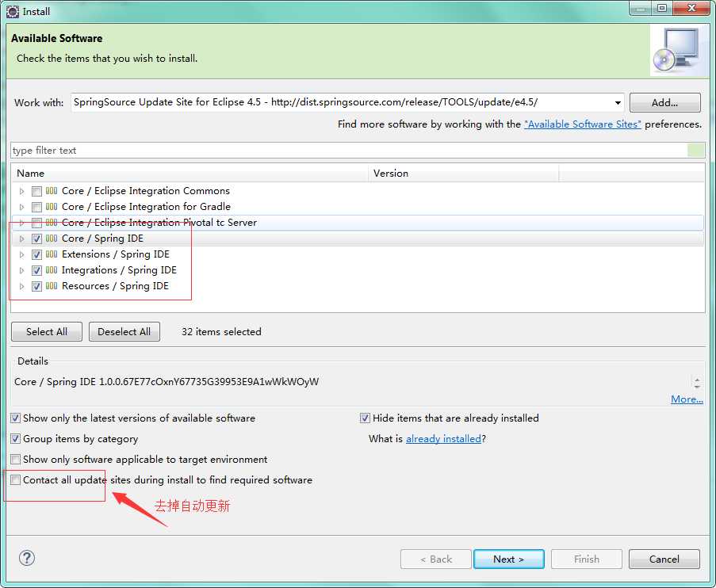Expand Core / Eclipse Integration for Gradle node
Viewport: 716px width, 588px height.
21,208
